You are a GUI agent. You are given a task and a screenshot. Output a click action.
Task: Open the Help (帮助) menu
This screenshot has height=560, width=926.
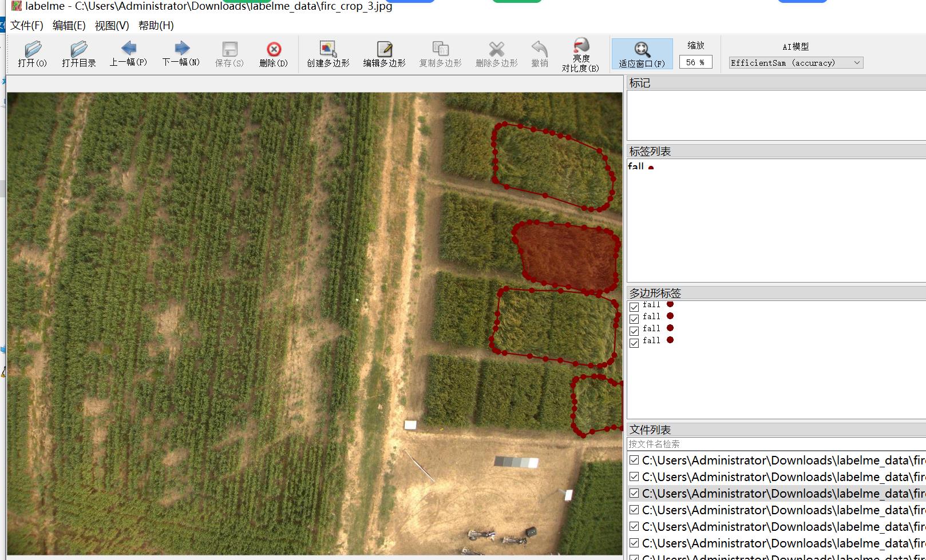tap(156, 26)
